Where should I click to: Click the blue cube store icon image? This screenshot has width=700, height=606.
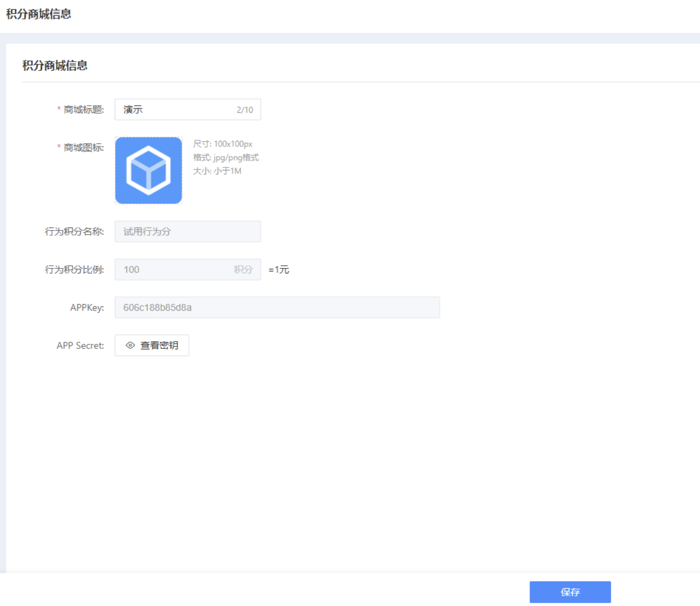[x=148, y=170]
